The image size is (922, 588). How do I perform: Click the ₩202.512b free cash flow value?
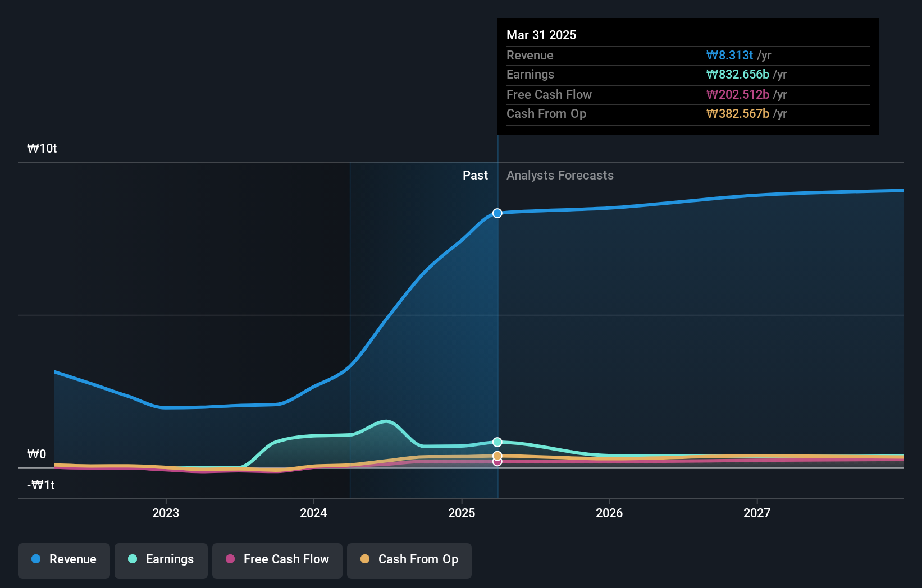(x=738, y=94)
